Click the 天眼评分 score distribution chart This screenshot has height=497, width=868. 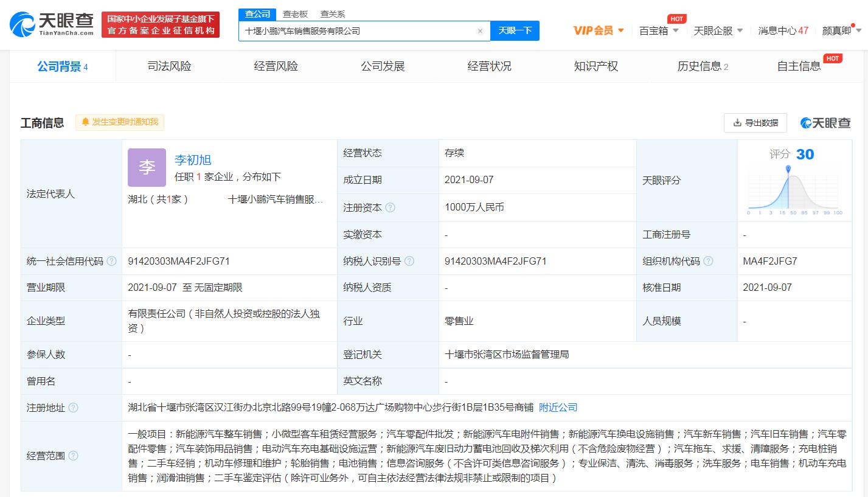pos(794,190)
